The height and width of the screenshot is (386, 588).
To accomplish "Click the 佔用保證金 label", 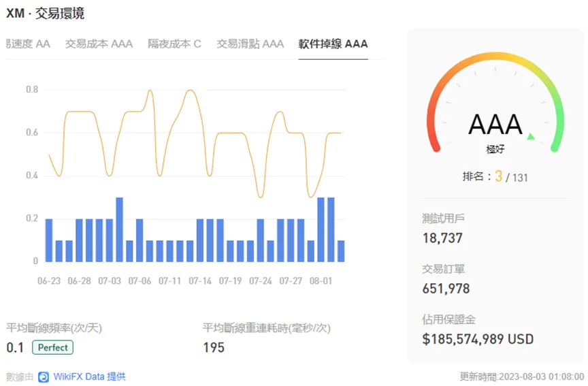I will (449, 319).
